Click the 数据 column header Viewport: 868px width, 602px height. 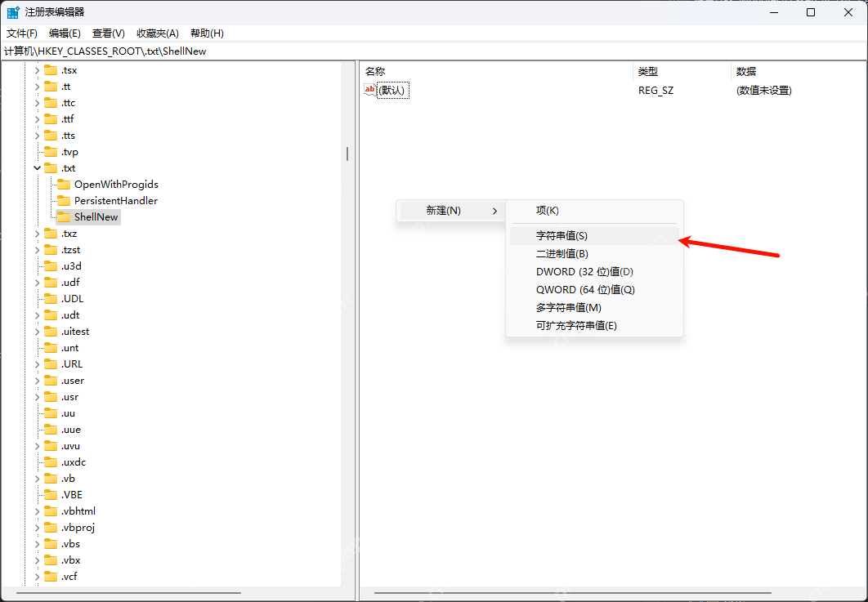(x=799, y=71)
